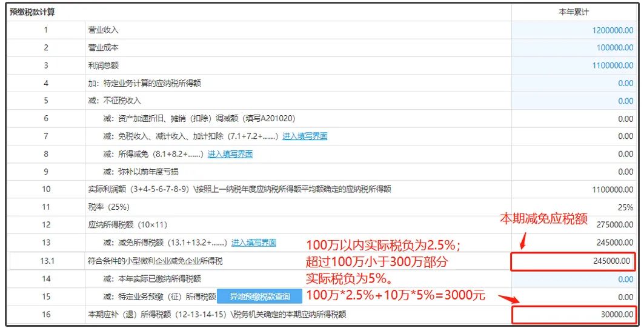Click row 15 value 0.00

[x=626, y=296]
